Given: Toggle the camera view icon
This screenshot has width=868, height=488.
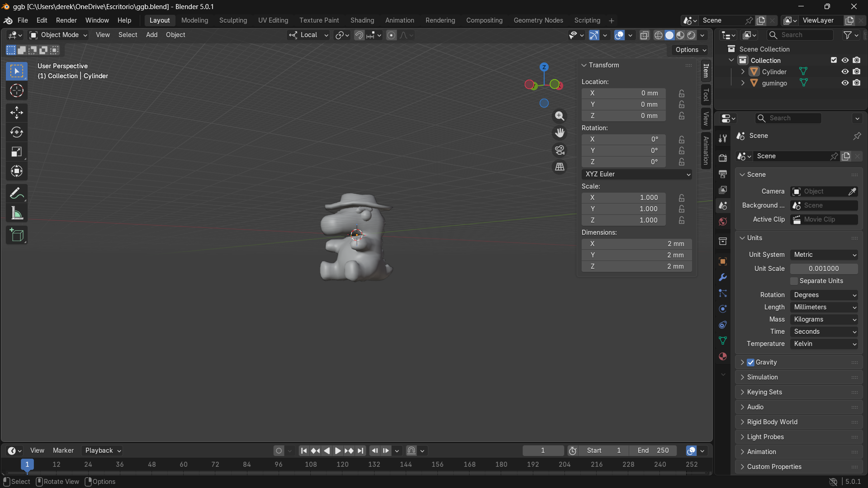Looking at the screenshot, I should (x=560, y=150).
